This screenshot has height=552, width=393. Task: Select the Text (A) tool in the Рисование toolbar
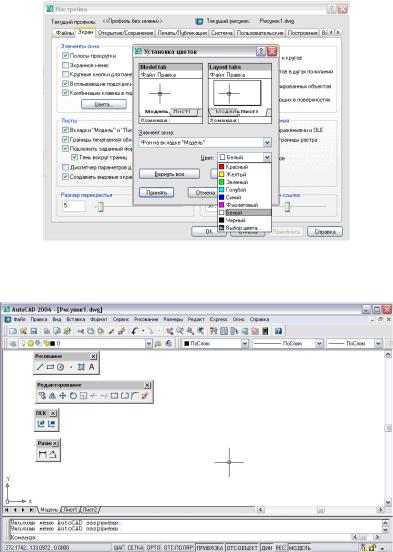pos(92,367)
